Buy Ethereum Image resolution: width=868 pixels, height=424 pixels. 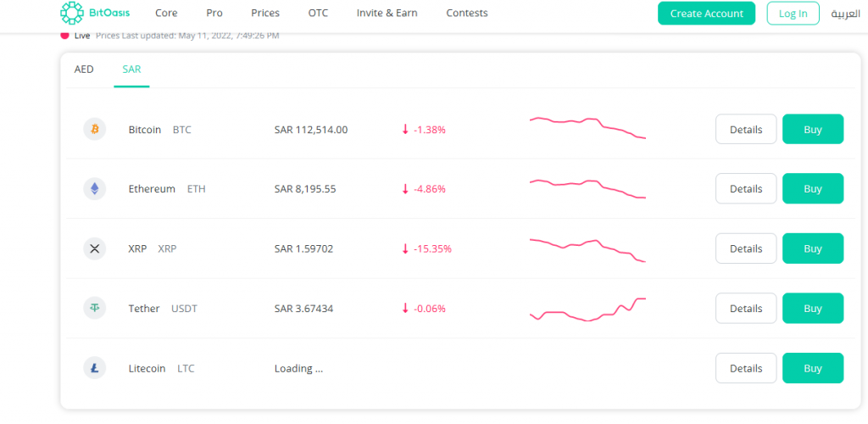click(x=813, y=189)
